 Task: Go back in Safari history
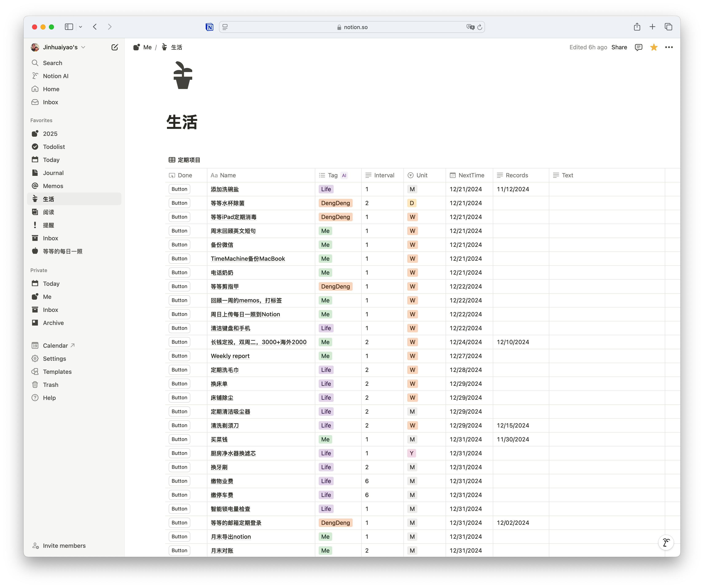pyautogui.click(x=95, y=27)
